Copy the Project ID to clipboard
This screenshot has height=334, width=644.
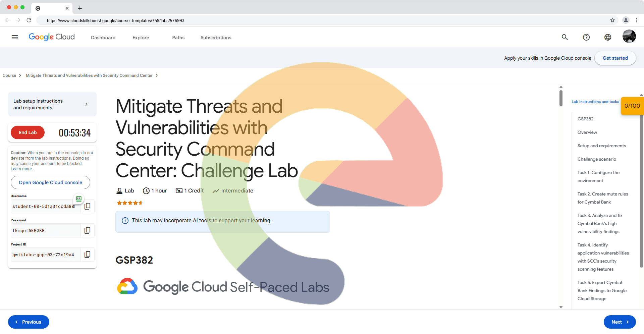(88, 255)
